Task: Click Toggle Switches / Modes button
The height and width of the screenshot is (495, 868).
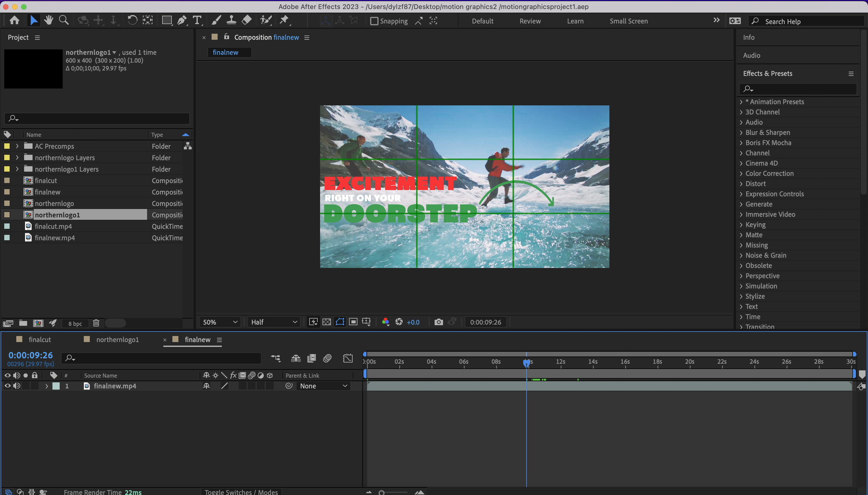Action: click(241, 492)
